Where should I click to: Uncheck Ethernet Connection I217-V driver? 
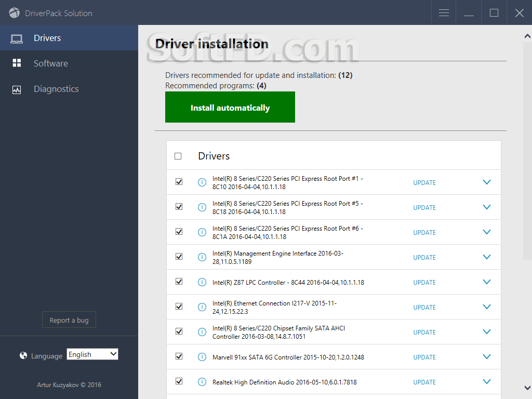click(179, 307)
